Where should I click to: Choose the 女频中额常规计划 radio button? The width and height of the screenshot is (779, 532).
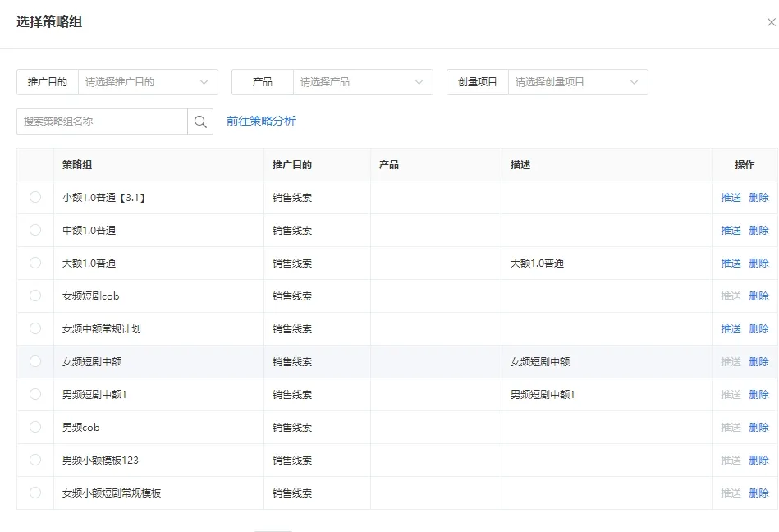click(35, 328)
